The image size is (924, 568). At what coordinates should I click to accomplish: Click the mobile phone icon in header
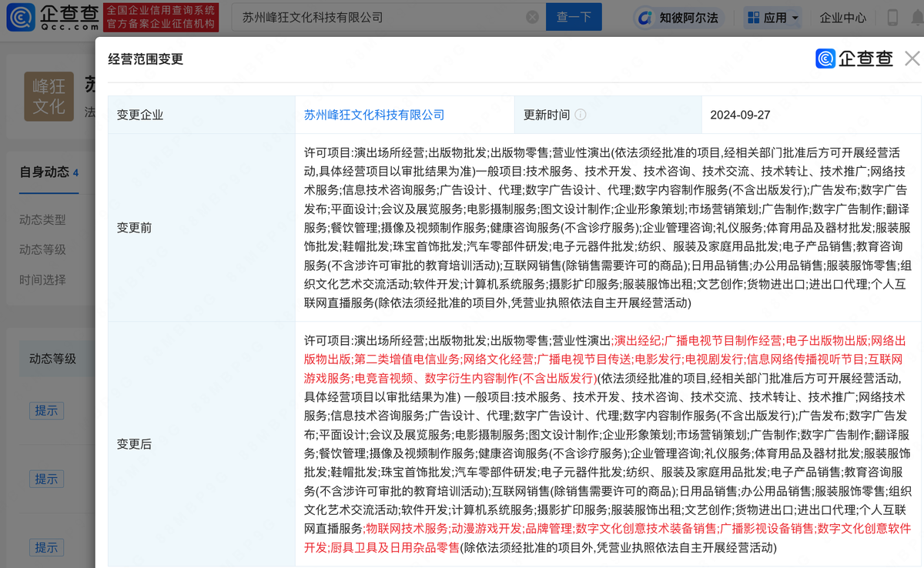point(893,17)
